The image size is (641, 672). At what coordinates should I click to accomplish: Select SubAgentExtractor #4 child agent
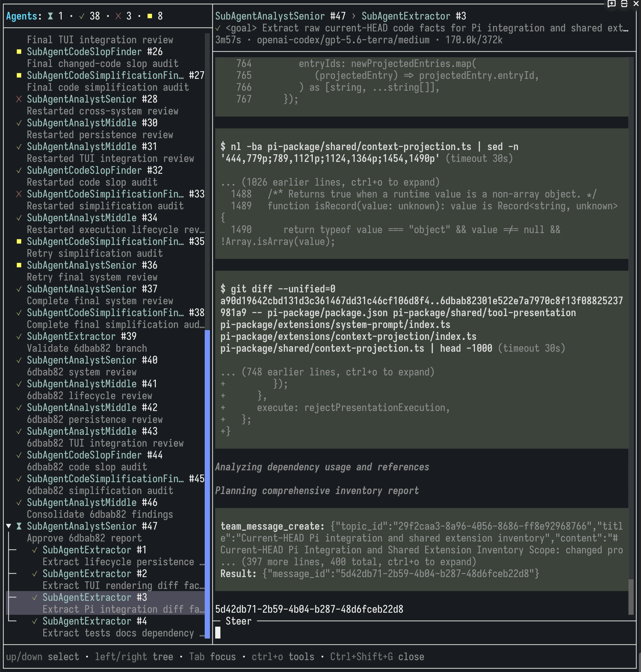pyautogui.click(x=95, y=621)
